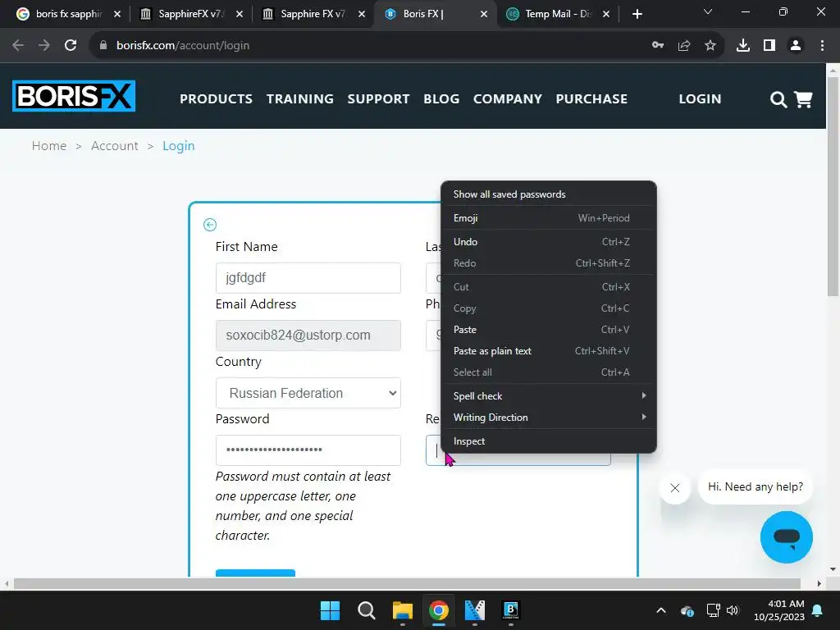Open the BLOG nav link
The height and width of the screenshot is (630, 840).
441,99
